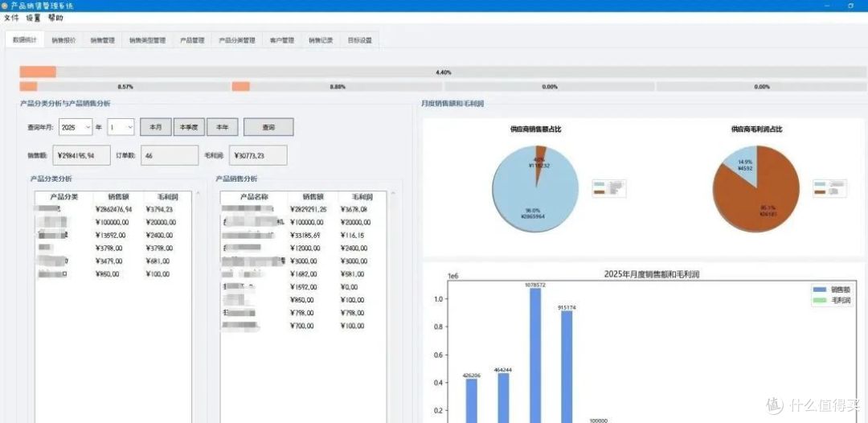Select the product row with ¥1592.00
Viewport: 868px width, 423px height.
coord(303,287)
